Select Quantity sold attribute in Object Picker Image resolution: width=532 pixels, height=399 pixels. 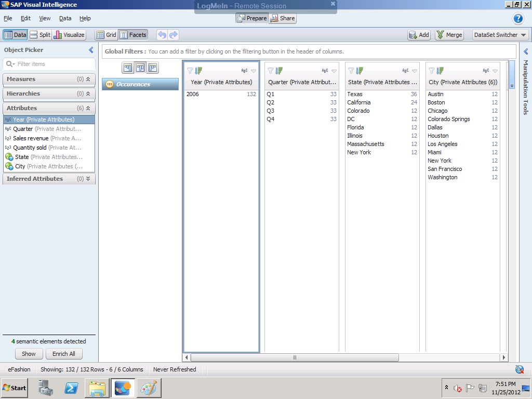point(49,148)
